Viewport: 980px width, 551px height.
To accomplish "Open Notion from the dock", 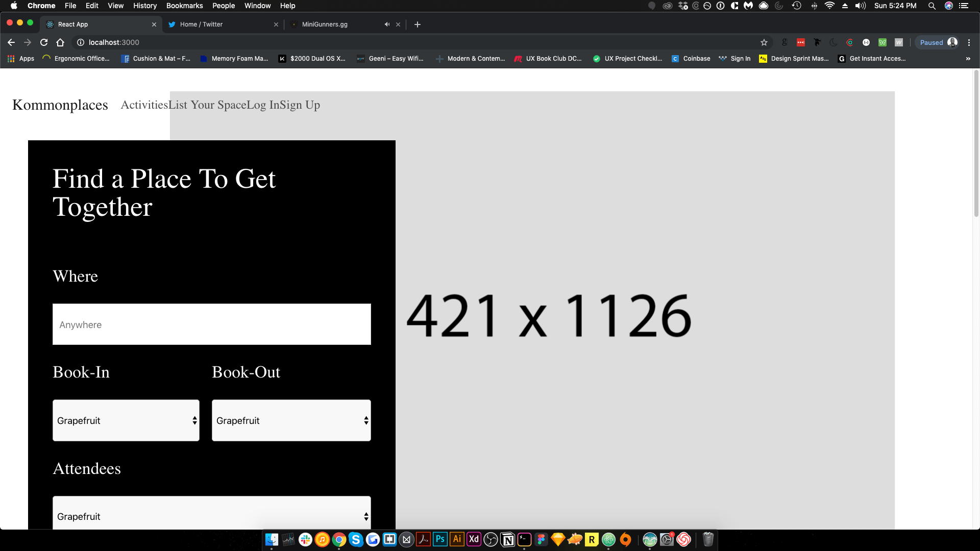I will (508, 539).
